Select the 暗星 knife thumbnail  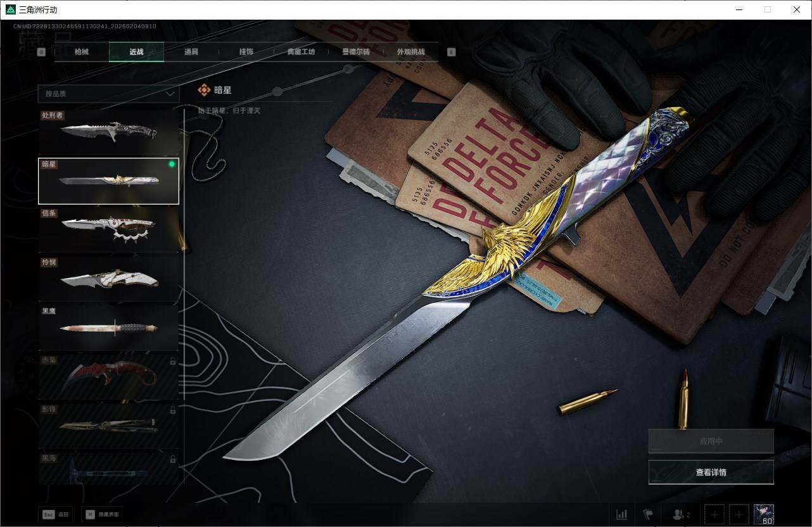tap(108, 181)
